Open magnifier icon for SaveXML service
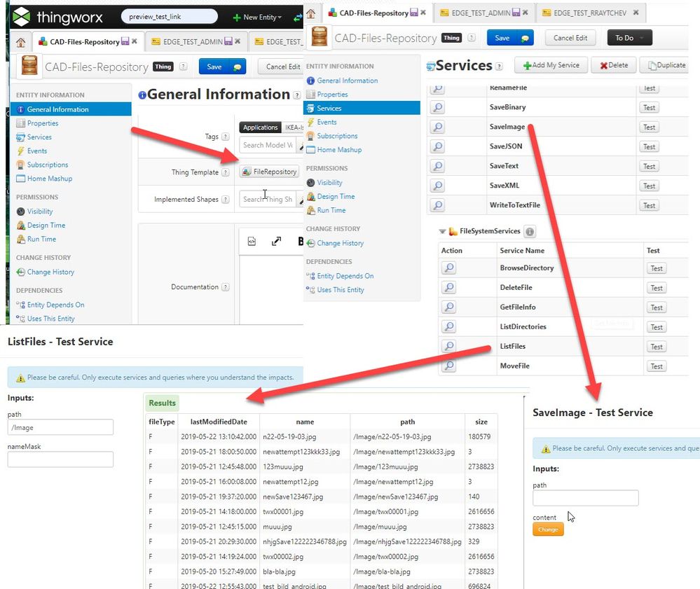 [x=438, y=186]
